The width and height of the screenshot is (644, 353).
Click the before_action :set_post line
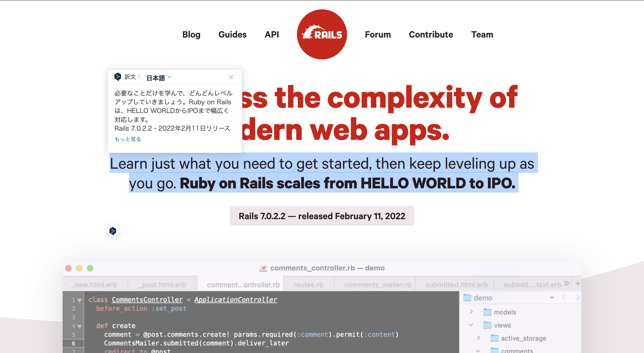[x=141, y=309]
